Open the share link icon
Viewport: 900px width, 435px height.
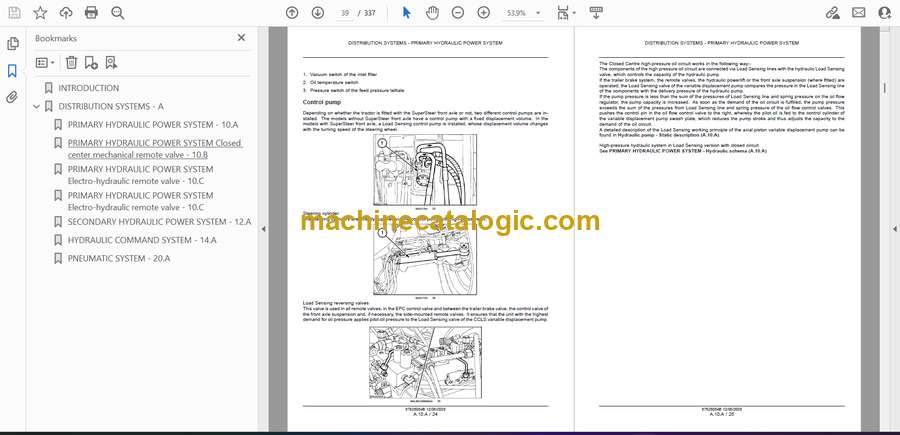point(832,13)
